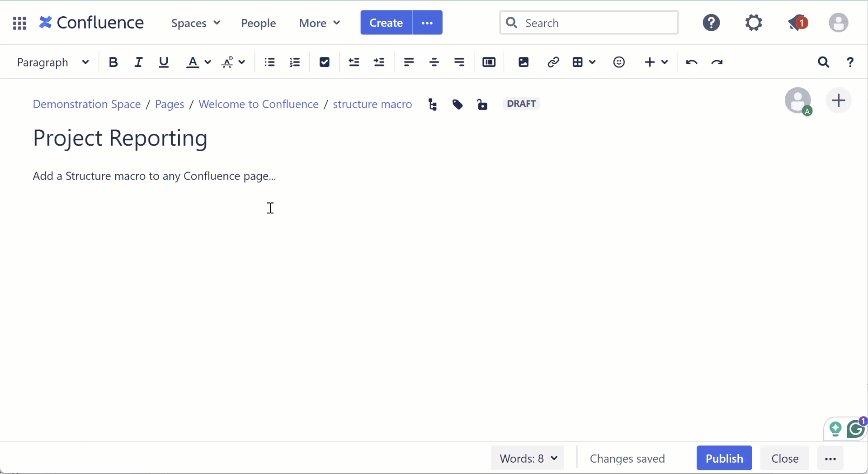Open page restrictions via lock icon
This screenshot has height=474, width=868.
[x=482, y=104]
